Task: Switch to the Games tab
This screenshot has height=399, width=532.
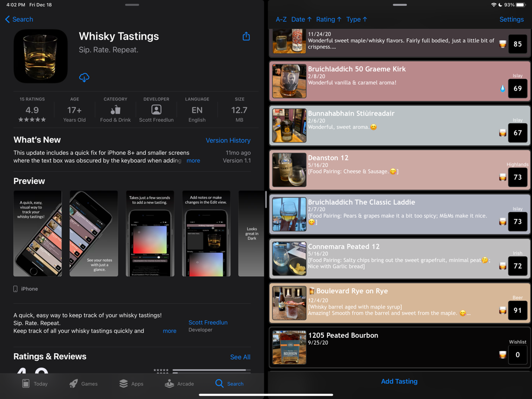Action: click(x=84, y=384)
